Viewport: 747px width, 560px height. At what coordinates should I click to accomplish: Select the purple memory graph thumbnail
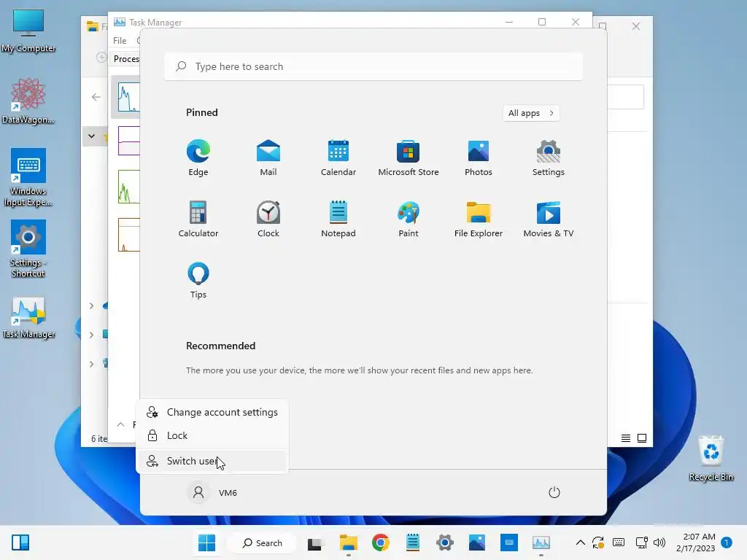(x=128, y=141)
